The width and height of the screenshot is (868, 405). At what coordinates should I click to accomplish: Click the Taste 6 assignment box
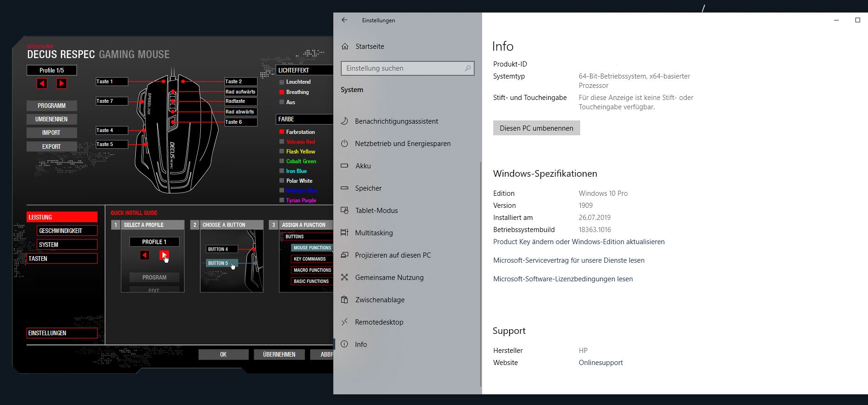tap(241, 122)
